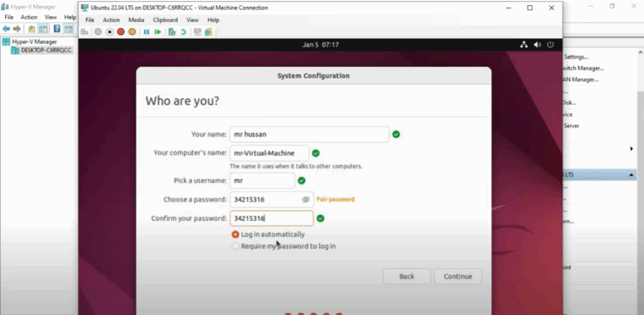Screen dimensions: 644x315
Task: Click inside the Your name field
Action: (309, 135)
